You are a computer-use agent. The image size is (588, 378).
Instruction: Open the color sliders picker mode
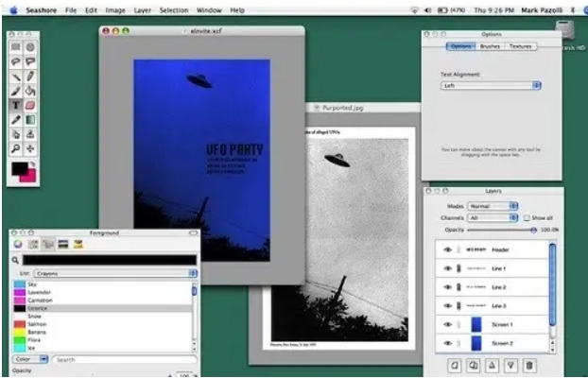33,245
